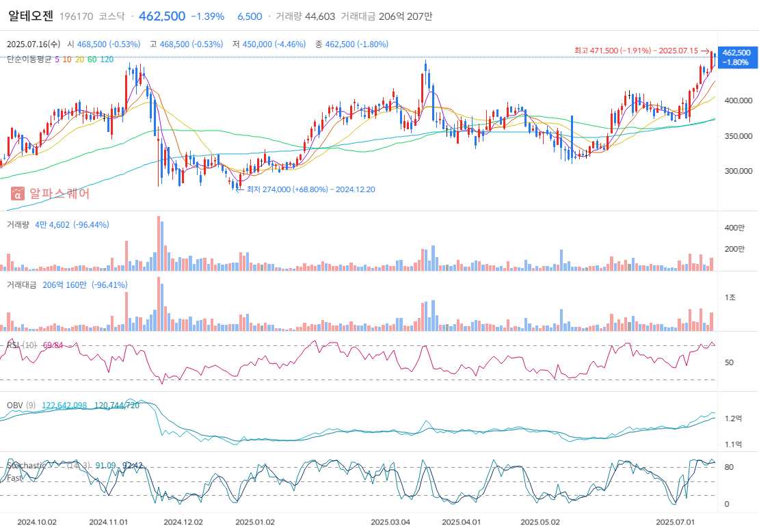Click the 2024.10.02 date axis label
This screenshot has width=759, height=532.
[x=37, y=522]
